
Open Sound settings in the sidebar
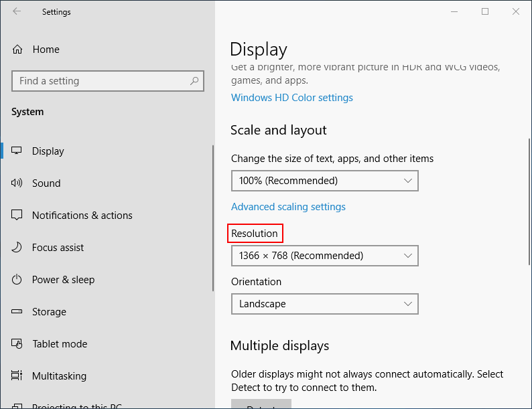pos(46,183)
